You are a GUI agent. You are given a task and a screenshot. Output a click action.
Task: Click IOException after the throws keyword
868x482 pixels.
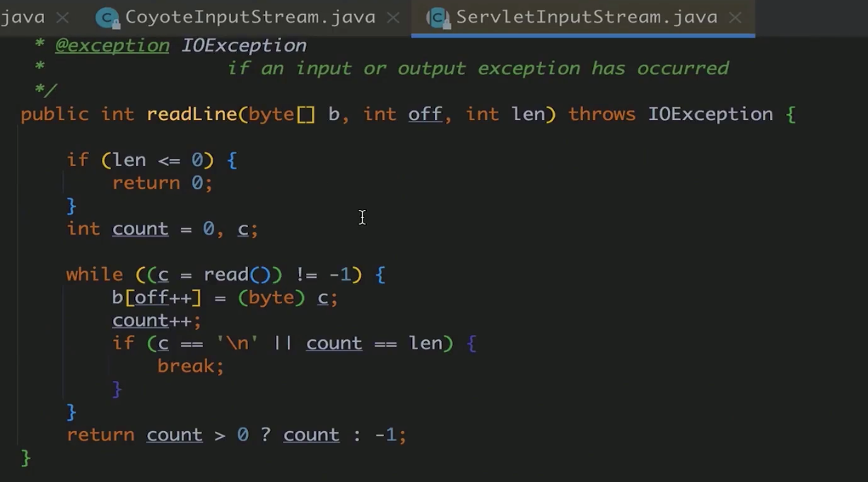[x=710, y=114]
